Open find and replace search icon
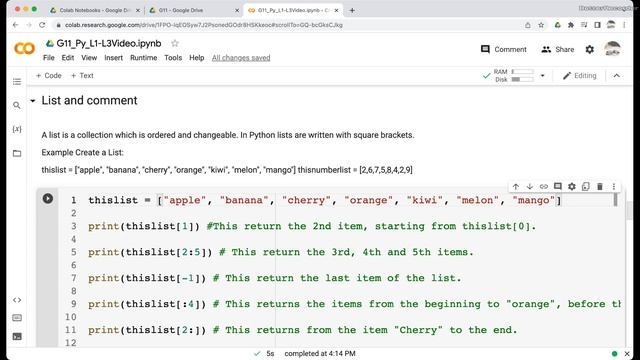Viewport: 640px width, 360px height. 17,105
